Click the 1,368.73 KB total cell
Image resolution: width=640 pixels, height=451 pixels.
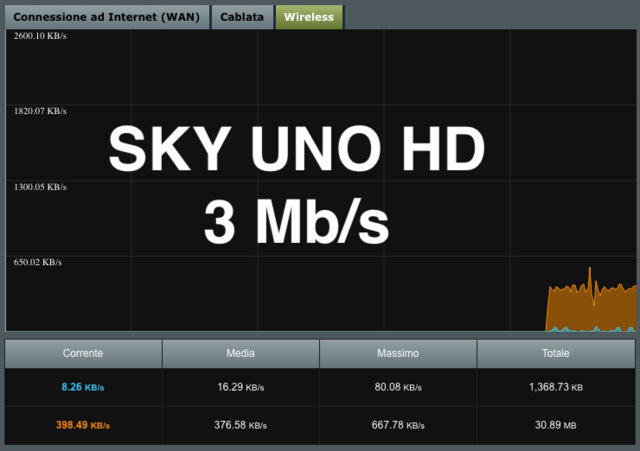point(556,387)
